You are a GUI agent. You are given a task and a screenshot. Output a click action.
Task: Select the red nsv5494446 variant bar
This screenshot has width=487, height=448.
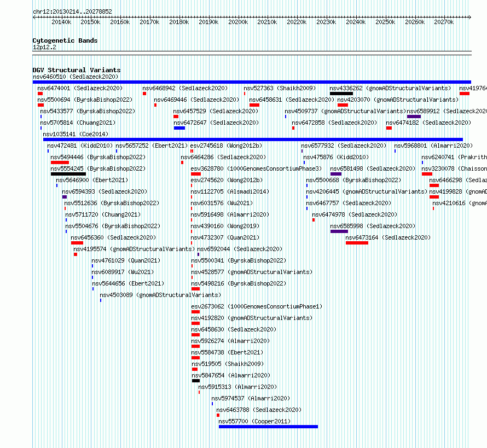coord(60,162)
